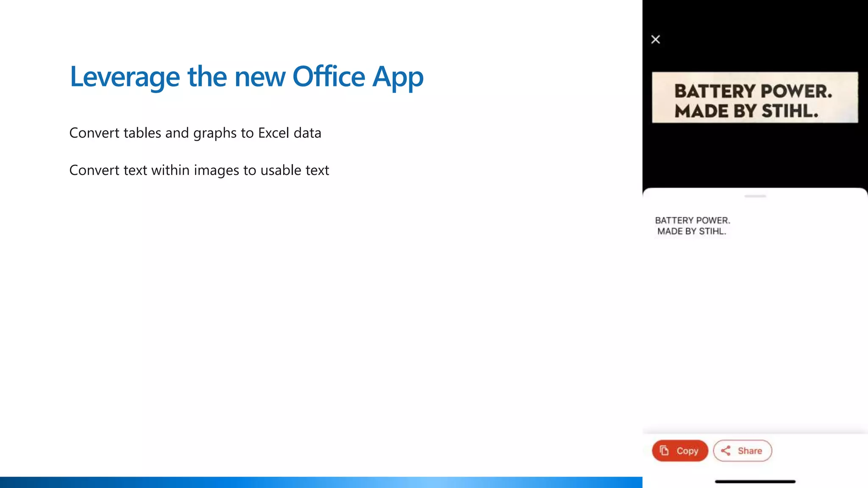The image size is (868, 488).
Task: Click the bottom sheet drag handle
Action: (755, 196)
